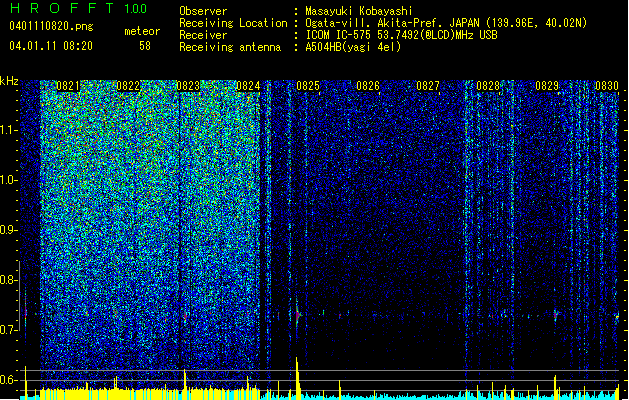Click the 1.0 kHz axis label
This screenshot has height=400, width=629.
coord(9,180)
